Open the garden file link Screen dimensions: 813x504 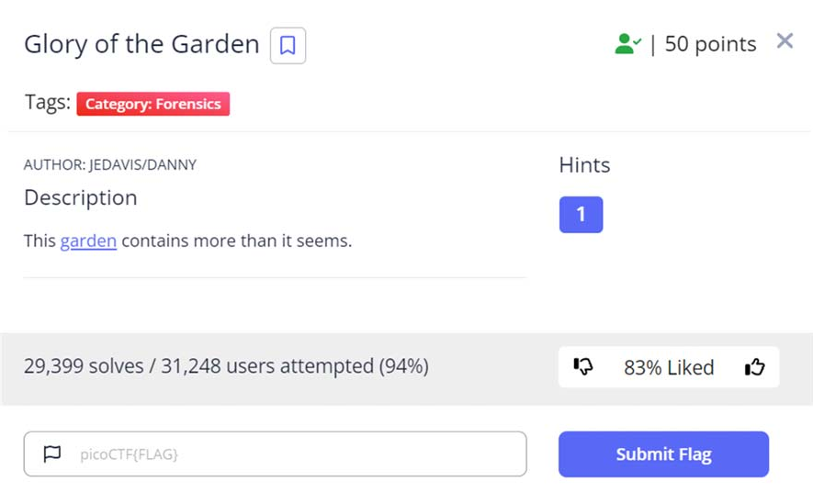[88, 241]
